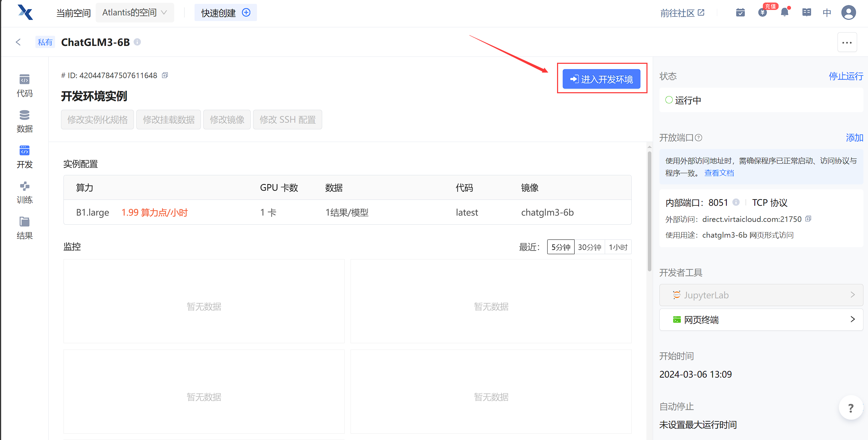The height and width of the screenshot is (440, 868).
Task: Switch to the 训练 sidebar tab
Action: [25, 192]
